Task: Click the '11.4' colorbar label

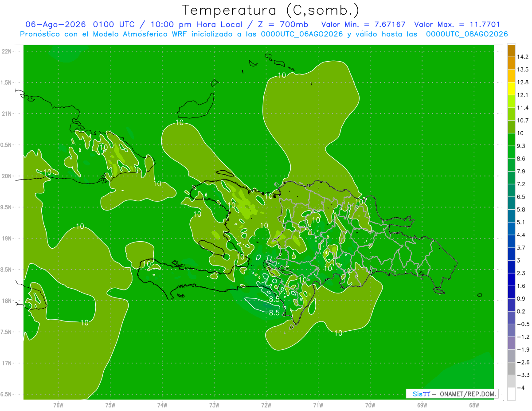Action: 522,108
